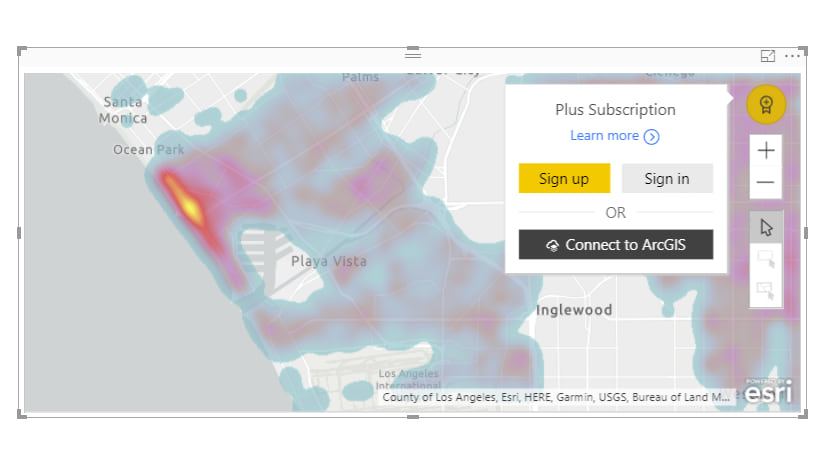Viewport: 826px width, 465px height.
Task: Open the Learn more link
Action: 604,136
